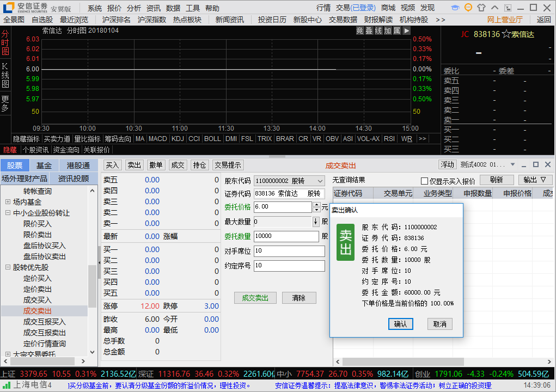Switch to the 分时图 side tab
Screen dimensions: 556x392
(x=5, y=43)
